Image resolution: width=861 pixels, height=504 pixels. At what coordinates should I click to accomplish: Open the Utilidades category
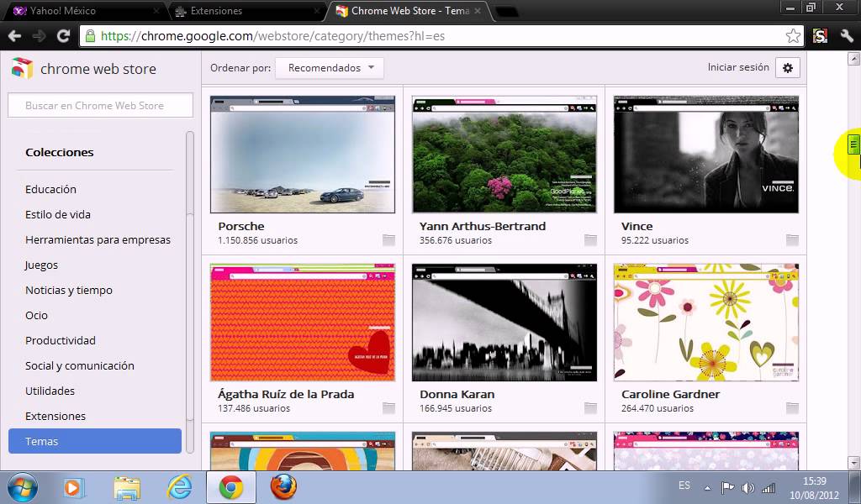click(50, 391)
